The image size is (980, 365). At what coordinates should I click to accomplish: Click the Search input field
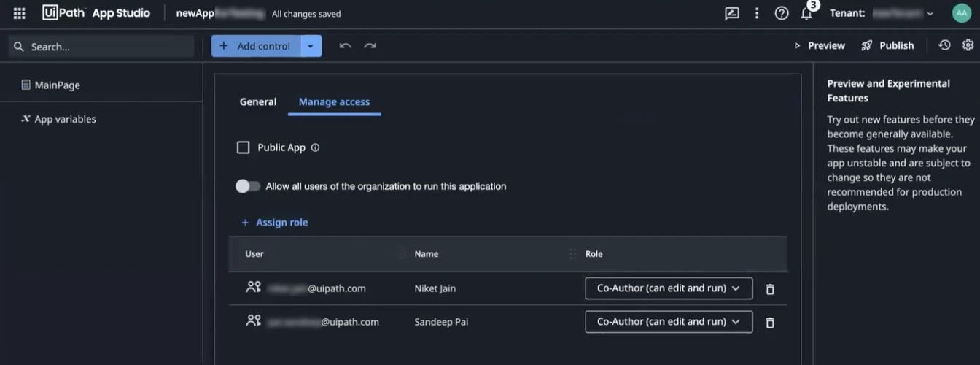(101, 47)
